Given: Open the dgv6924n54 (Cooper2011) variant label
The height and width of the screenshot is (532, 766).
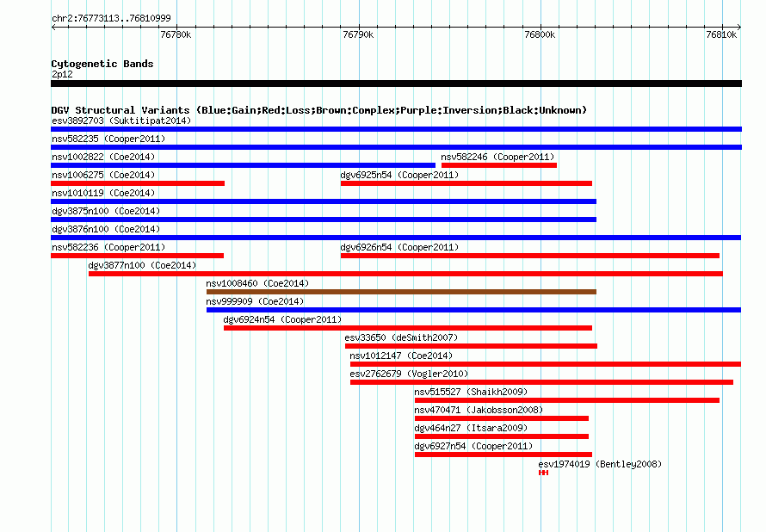Looking at the screenshot, I should tap(282, 319).
